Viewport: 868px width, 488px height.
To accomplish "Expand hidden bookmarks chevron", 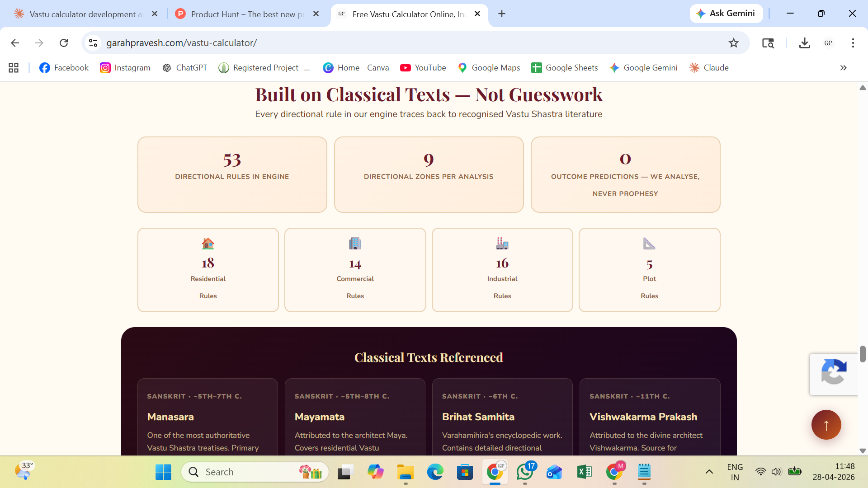I will (843, 68).
